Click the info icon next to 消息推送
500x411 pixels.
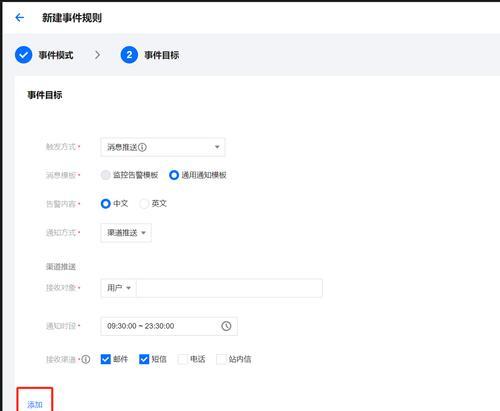pos(142,147)
